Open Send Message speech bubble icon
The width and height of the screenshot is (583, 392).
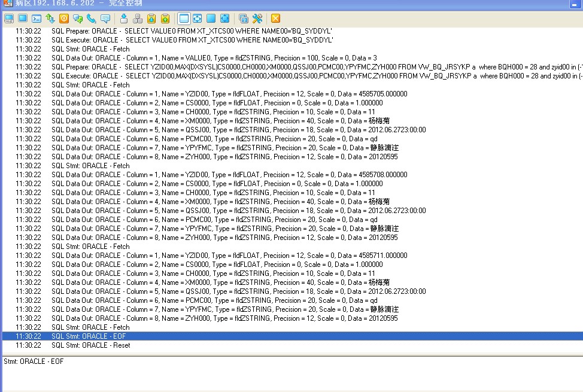pyautogui.click(x=105, y=18)
